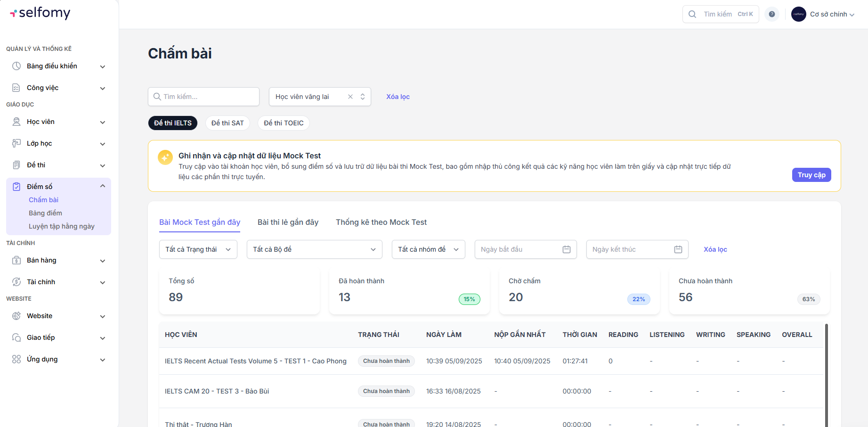This screenshot has height=427, width=868.
Task: Click the table's vertical scrollbar
Action: (826, 372)
